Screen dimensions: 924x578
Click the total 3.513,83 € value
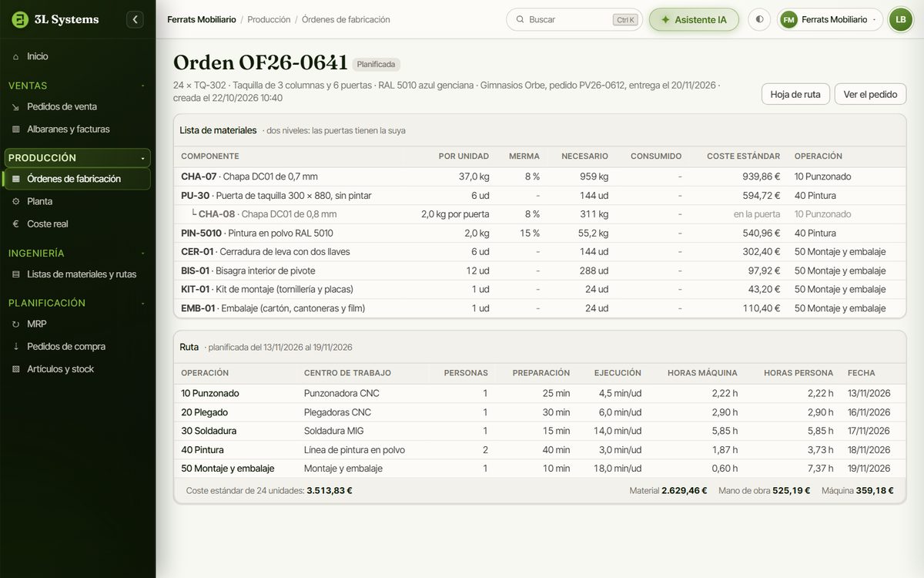pyautogui.click(x=330, y=490)
